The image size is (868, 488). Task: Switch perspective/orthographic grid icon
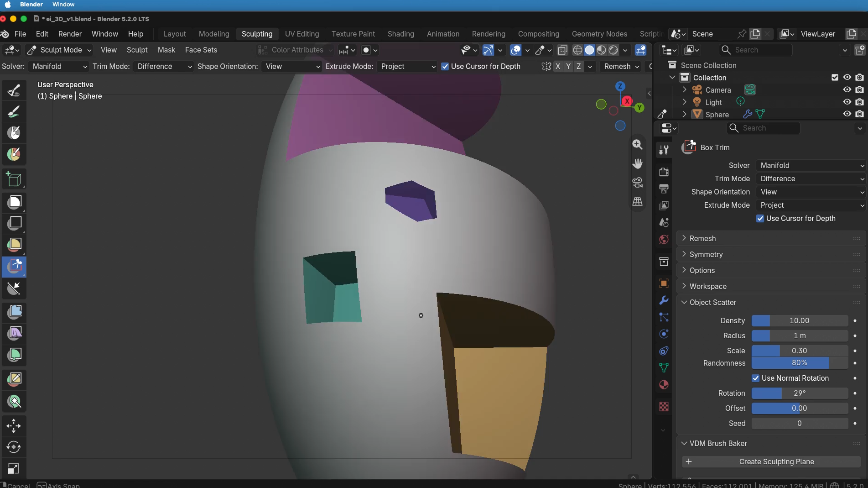[638, 201]
